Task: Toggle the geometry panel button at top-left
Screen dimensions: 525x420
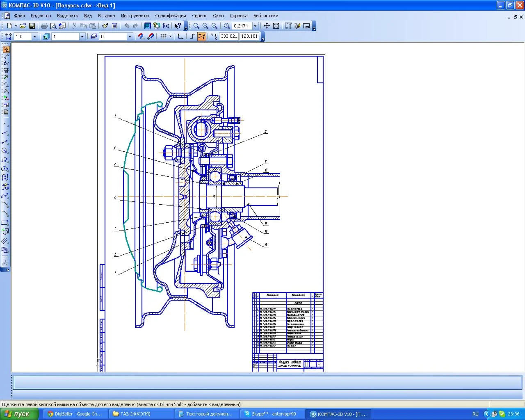Action: tap(6, 49)
